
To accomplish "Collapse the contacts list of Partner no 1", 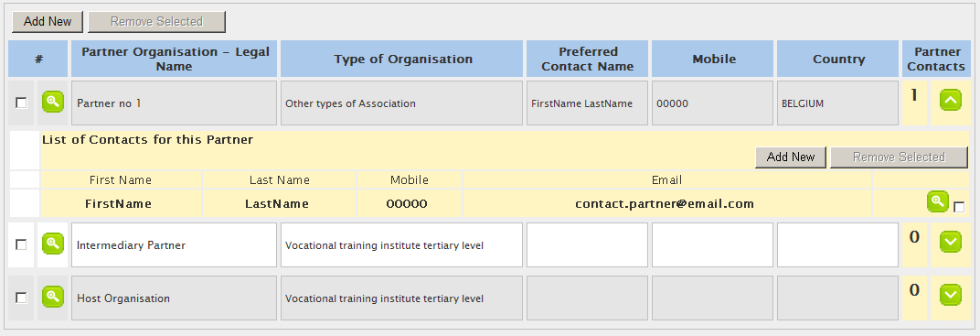I will tap(951, 100).
